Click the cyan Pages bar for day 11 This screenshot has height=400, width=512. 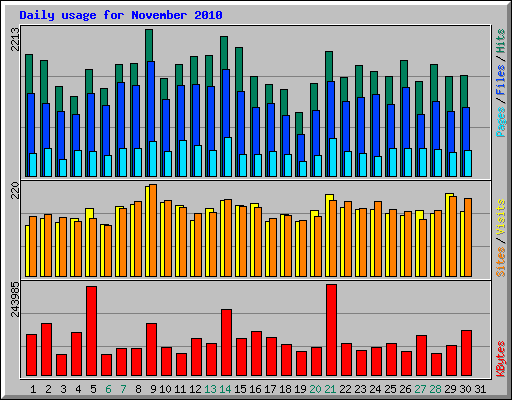[183, 158]
